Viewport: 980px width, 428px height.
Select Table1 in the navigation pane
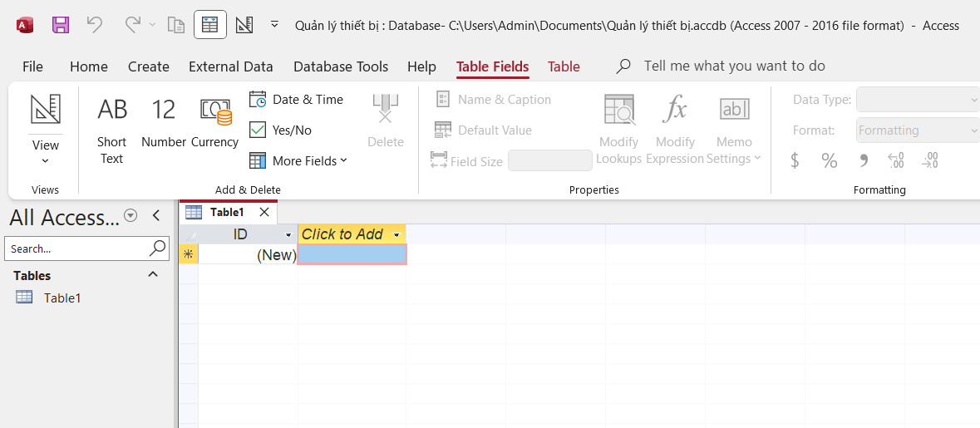tap(62, 298)
